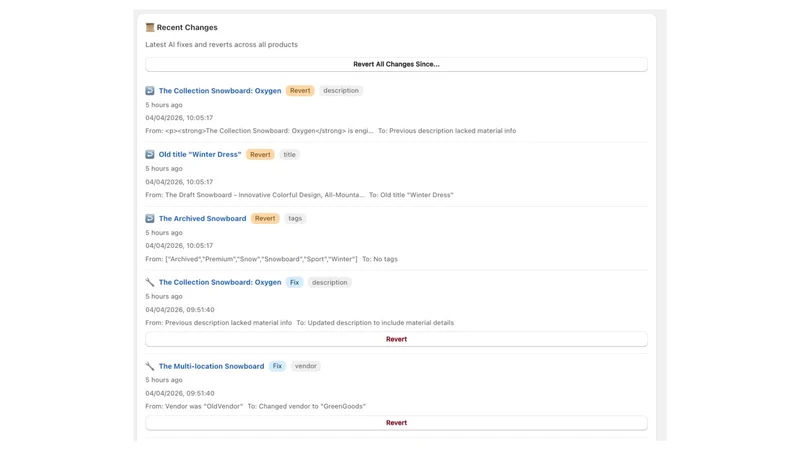
Task: Open Old title "Winter Dress" product link
Action: (199, 155)
